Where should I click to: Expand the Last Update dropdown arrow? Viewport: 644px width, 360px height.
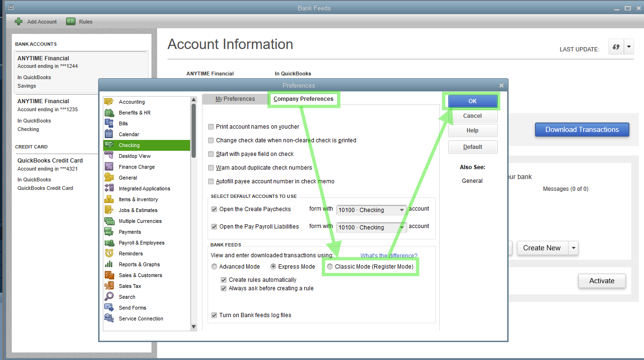coord(629,48)
